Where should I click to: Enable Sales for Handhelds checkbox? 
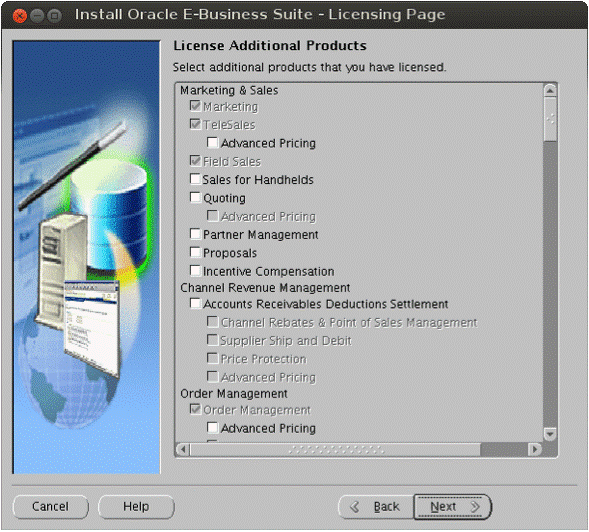pos(195,179)
